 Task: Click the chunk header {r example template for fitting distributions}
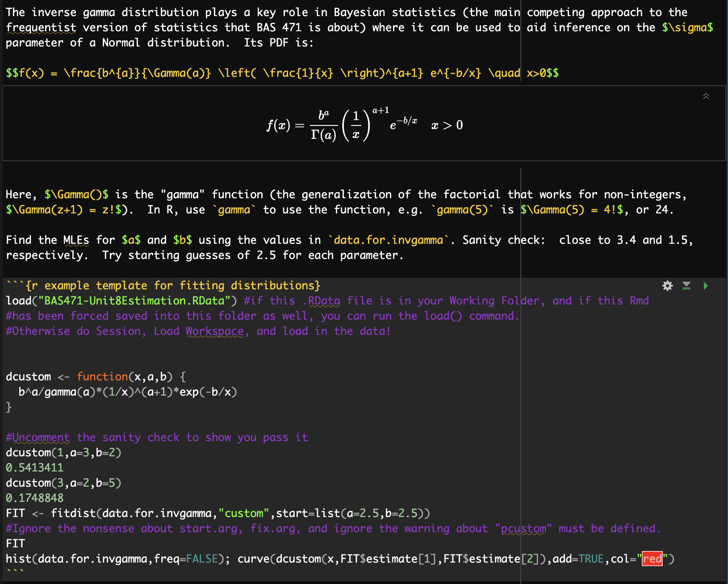[x=163, y=285]
